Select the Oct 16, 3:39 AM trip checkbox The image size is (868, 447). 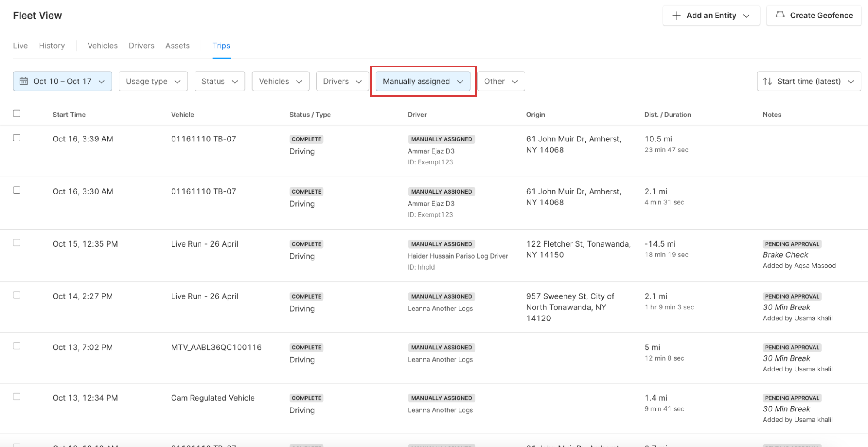[17, 138]
